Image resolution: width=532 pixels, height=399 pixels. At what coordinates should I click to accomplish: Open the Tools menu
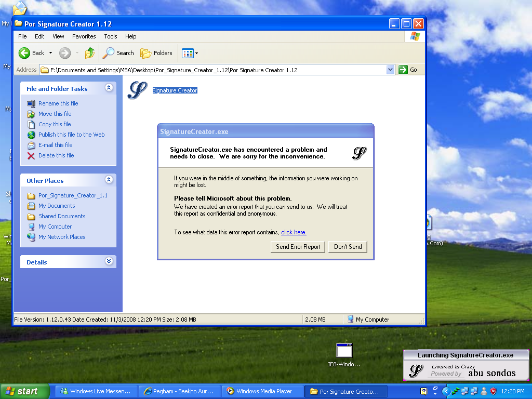[x=111, y=36]
